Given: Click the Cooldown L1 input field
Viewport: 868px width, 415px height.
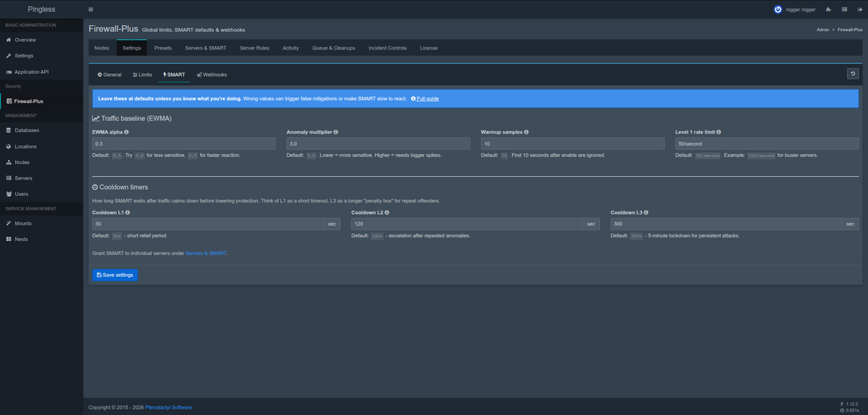Looking at the screenshot, I should [208, 224].
